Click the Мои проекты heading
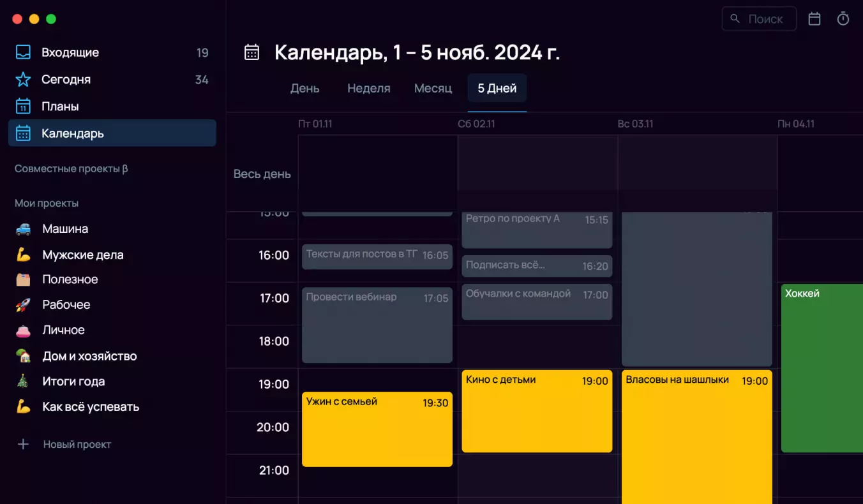The image size is (863, 504). [x=47, y=203]
